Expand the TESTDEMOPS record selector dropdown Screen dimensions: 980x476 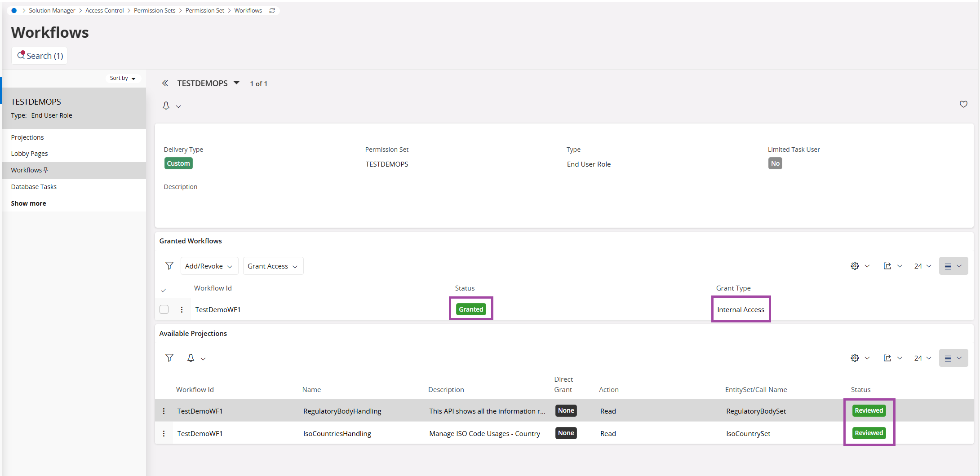[x=236, y=83]
